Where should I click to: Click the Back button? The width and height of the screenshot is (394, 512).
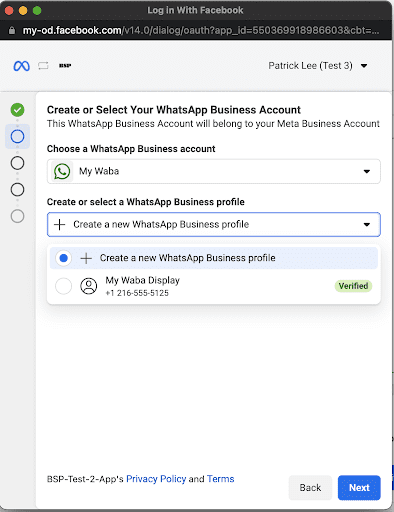[x=310, y=488]
